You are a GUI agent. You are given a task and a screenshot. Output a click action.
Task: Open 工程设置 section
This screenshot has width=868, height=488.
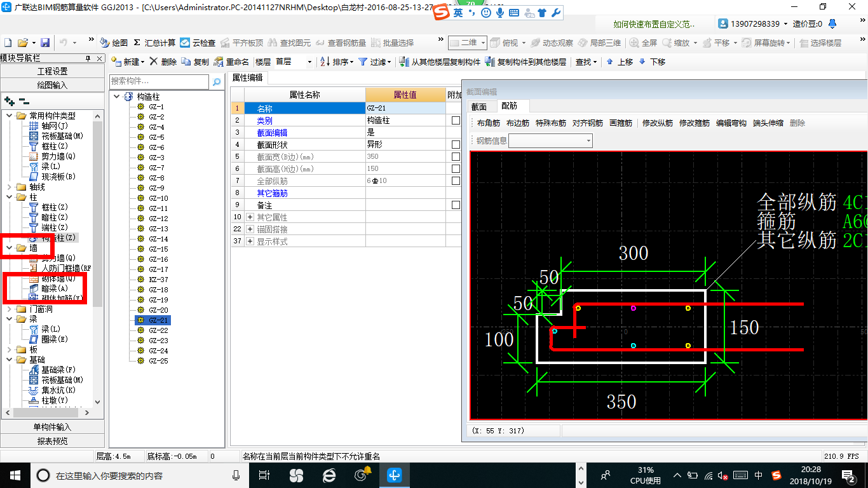pyautogui.click(x=52, y=71)
